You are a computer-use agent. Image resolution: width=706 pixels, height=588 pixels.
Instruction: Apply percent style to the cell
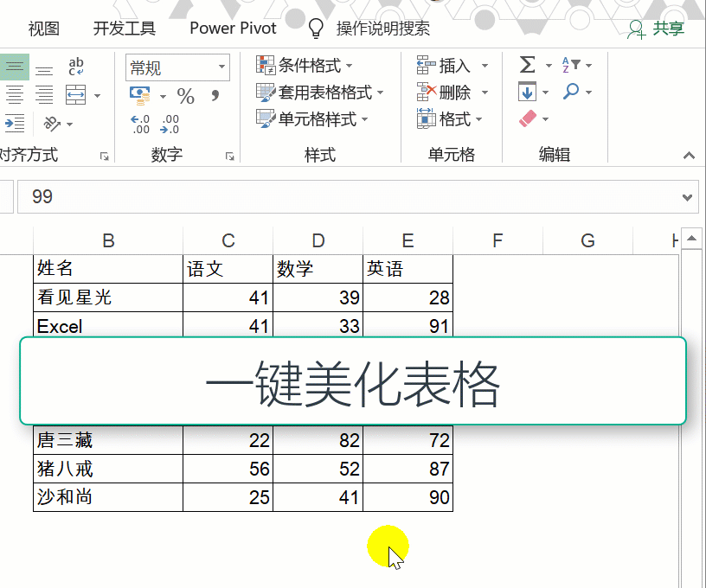[185, 95]
